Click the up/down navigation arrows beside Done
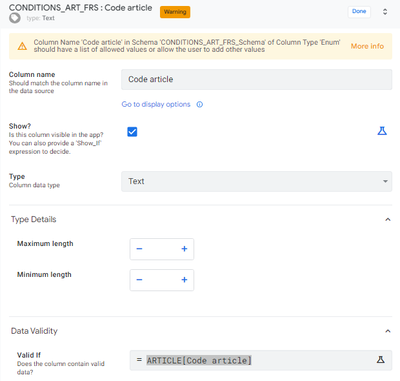The height and width of the screenshot is (381, 400). click(385, 12)
